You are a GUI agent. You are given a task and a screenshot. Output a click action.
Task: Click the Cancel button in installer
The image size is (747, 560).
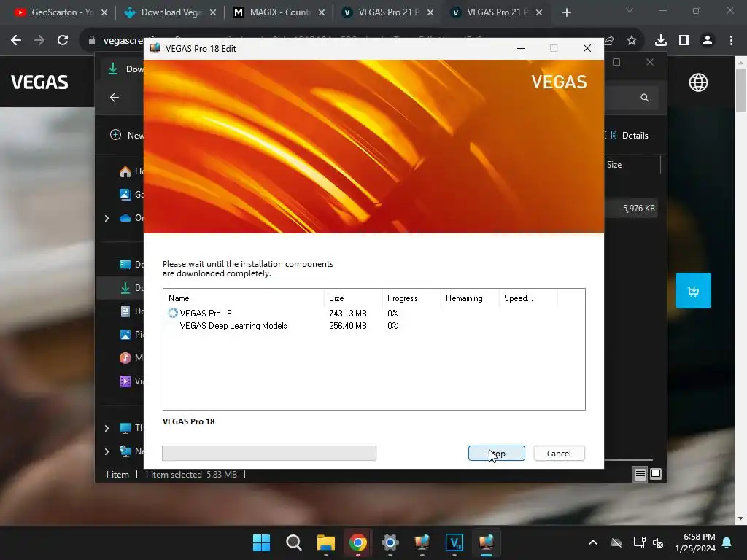point(559,454)
